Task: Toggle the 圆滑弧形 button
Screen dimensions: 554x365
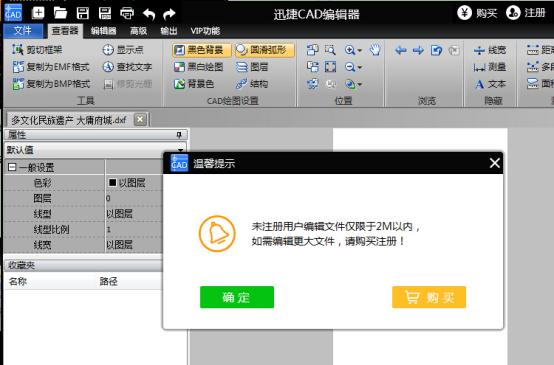Action: 264,50
